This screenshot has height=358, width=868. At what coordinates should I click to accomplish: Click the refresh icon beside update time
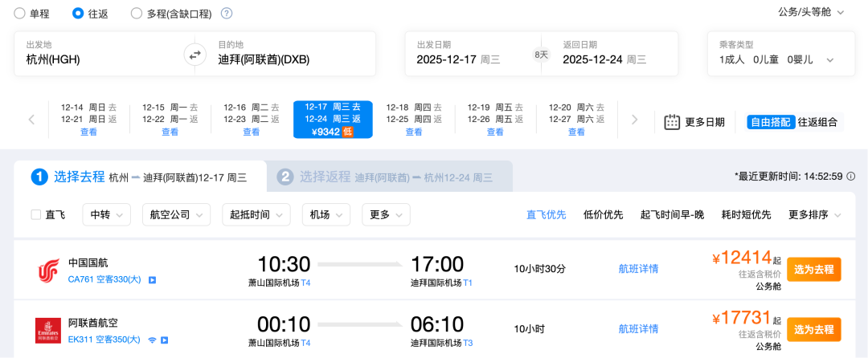coord(850,176)
